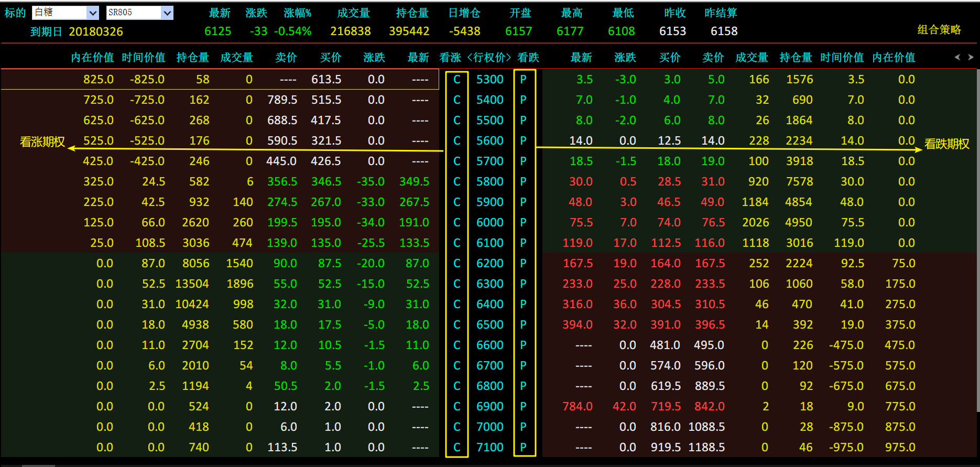
Task: Click strike price 5700
Action: pos(490,161)
